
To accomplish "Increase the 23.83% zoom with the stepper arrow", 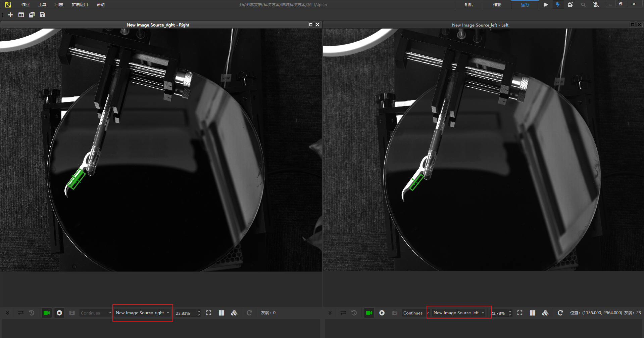I will point(199,311).
